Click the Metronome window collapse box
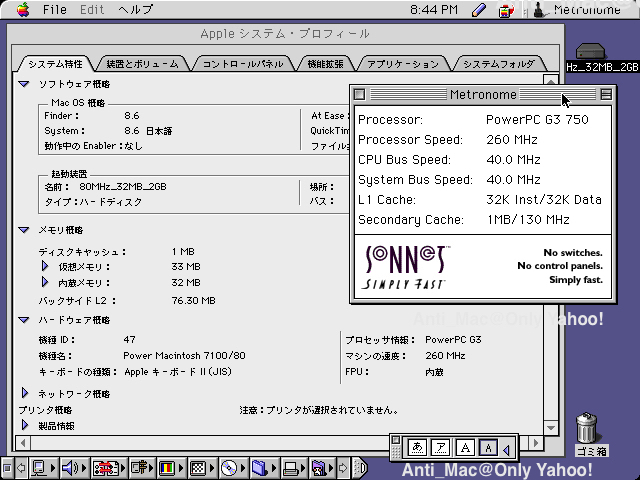640x480 pixels. pyautogui.click(x=606, y=94)
